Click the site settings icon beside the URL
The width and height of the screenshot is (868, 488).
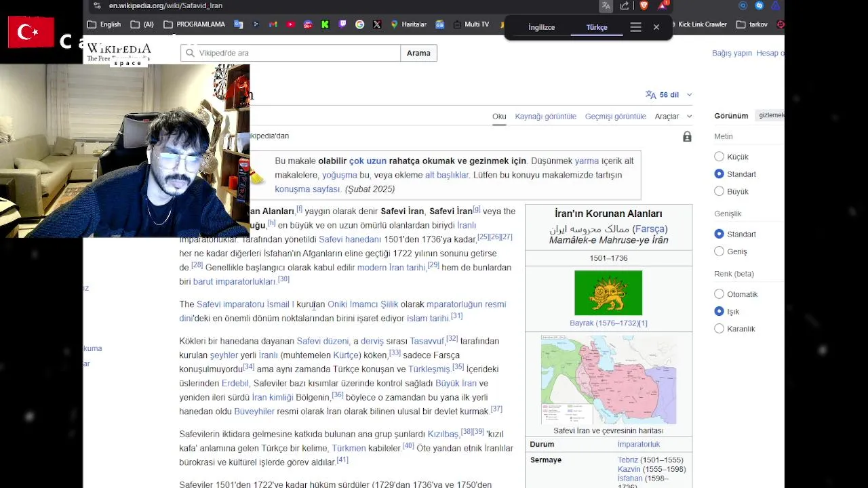coord(97,5)
